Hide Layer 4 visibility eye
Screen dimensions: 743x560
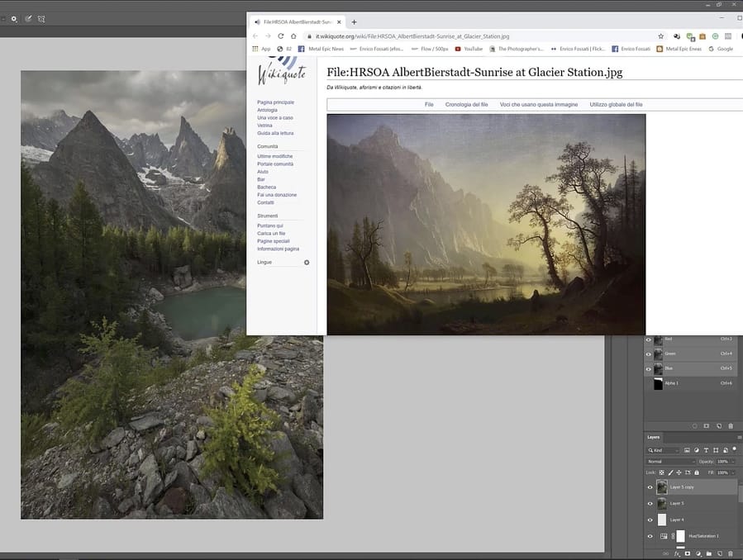click(x=650, y=520)
